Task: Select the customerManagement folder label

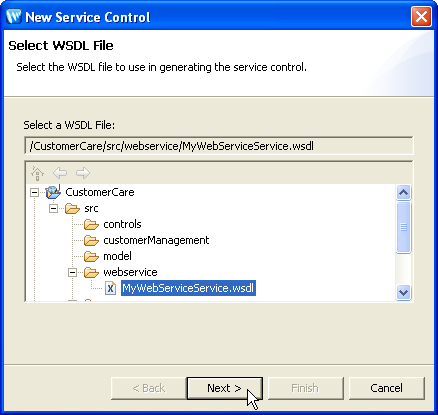Action: pyautogui.click(x=156, y=240)
